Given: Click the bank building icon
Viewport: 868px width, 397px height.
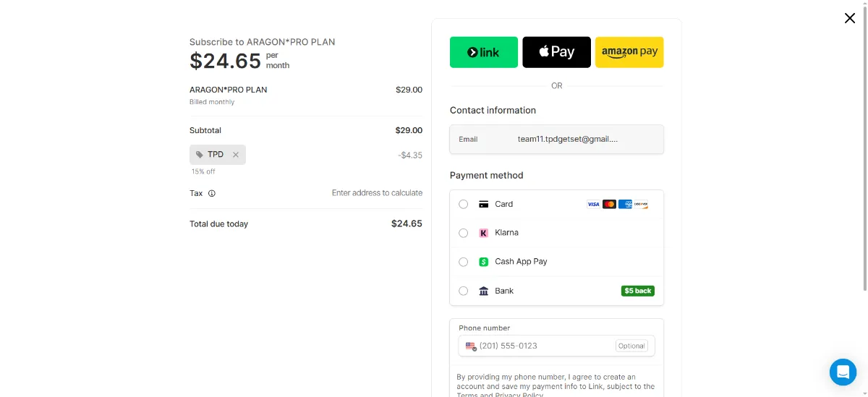Looking at the screenshot, I should click(484, 291).
